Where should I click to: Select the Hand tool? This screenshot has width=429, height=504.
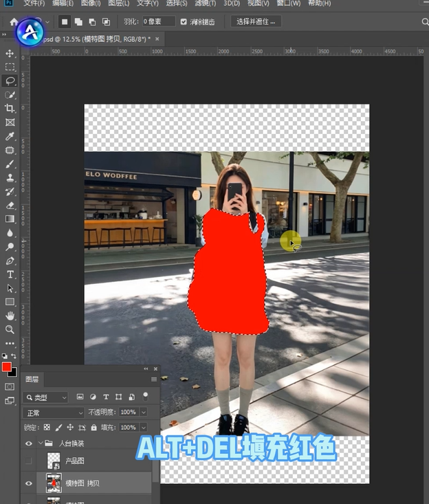10,316
